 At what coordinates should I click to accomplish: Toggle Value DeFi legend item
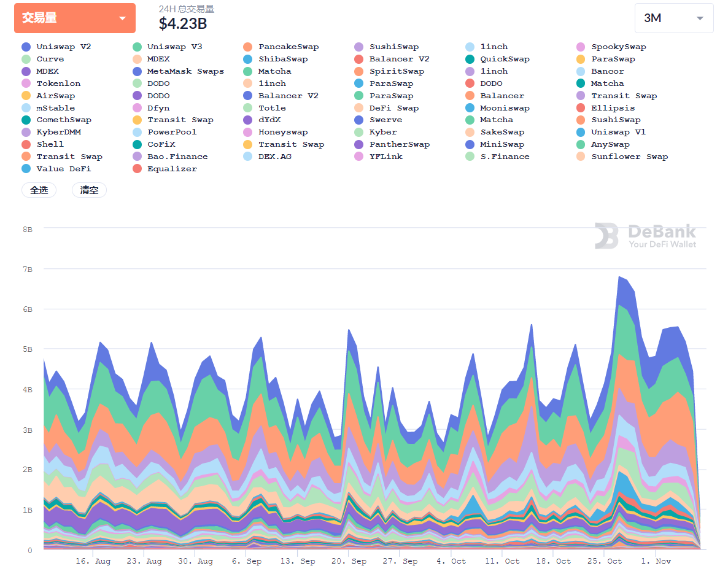(56, 169)
